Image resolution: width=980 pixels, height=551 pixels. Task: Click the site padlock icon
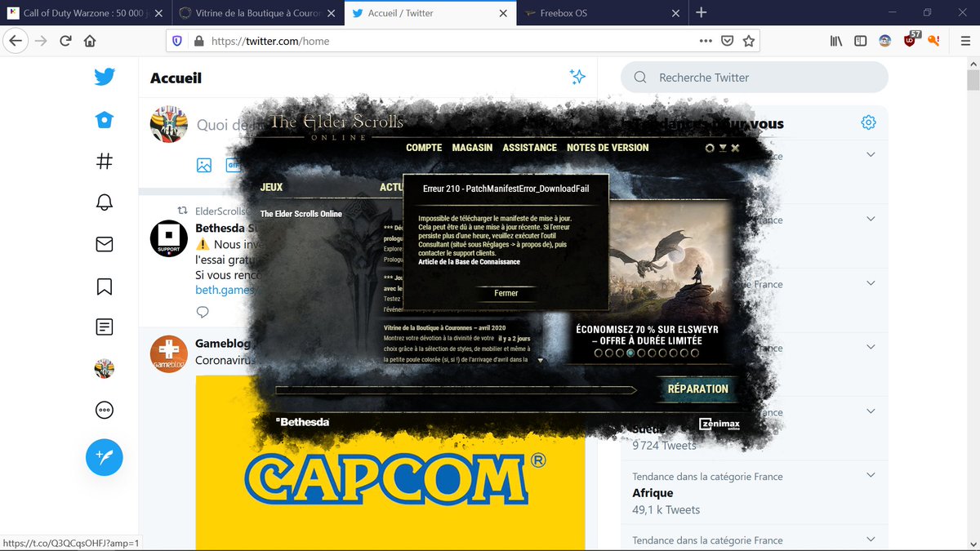tap(198, 41)
